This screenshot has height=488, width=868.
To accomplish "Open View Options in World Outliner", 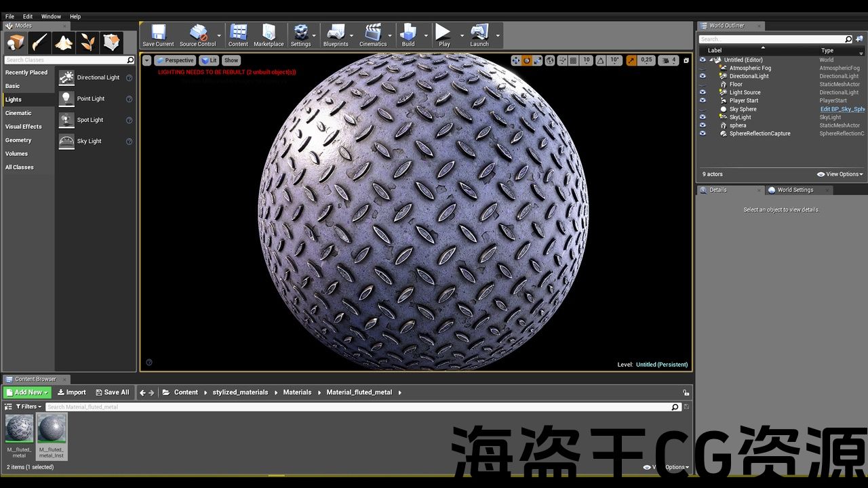I will click(x=840, y=174).
